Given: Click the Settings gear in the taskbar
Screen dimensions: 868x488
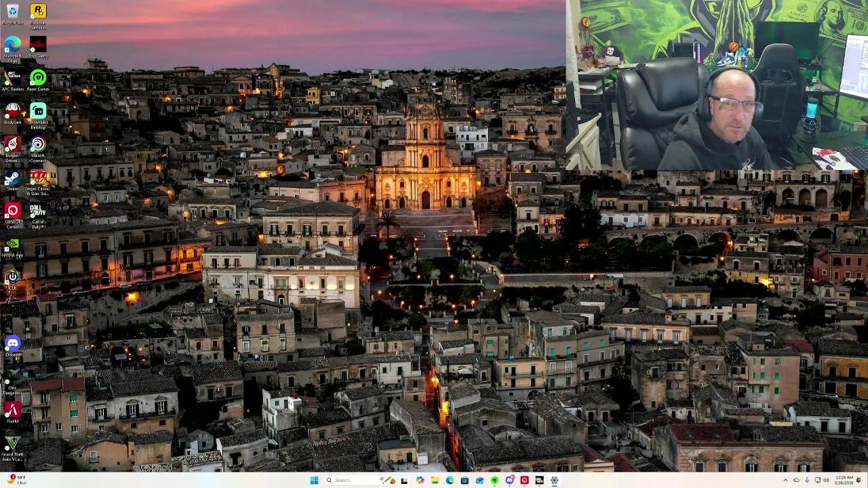Looking at the screenshot, I should 554,481.
